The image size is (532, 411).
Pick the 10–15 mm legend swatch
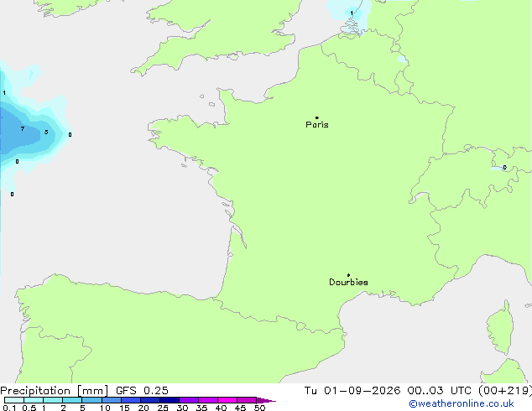[112, 400]
